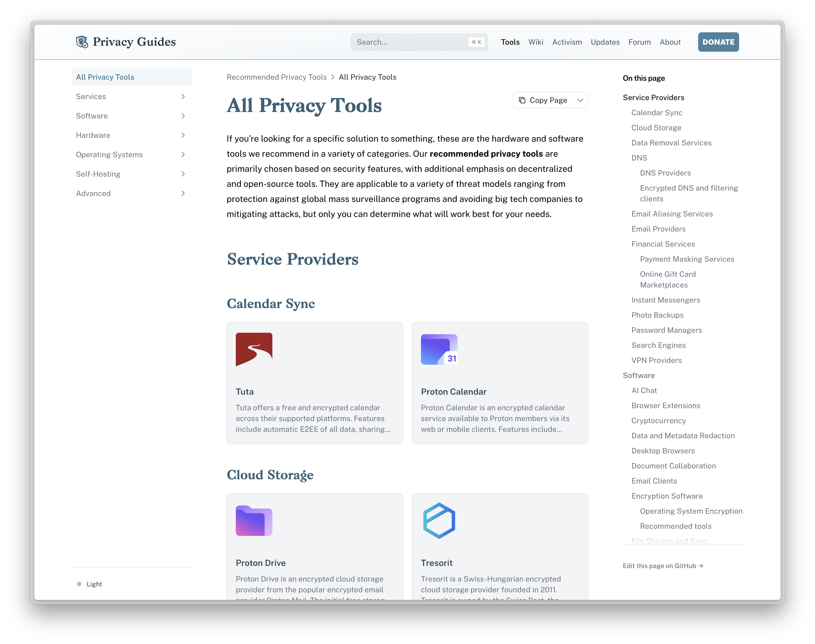Screen dimensions: 815x644
Task: Click the DONATE button
Action: point(718,42)
